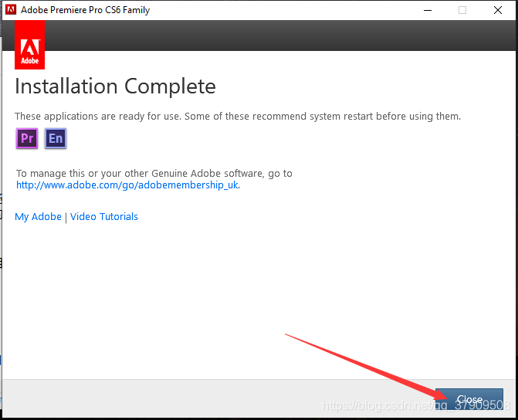
Task: Open the Video Tutorials link
Action: [104, 217]
